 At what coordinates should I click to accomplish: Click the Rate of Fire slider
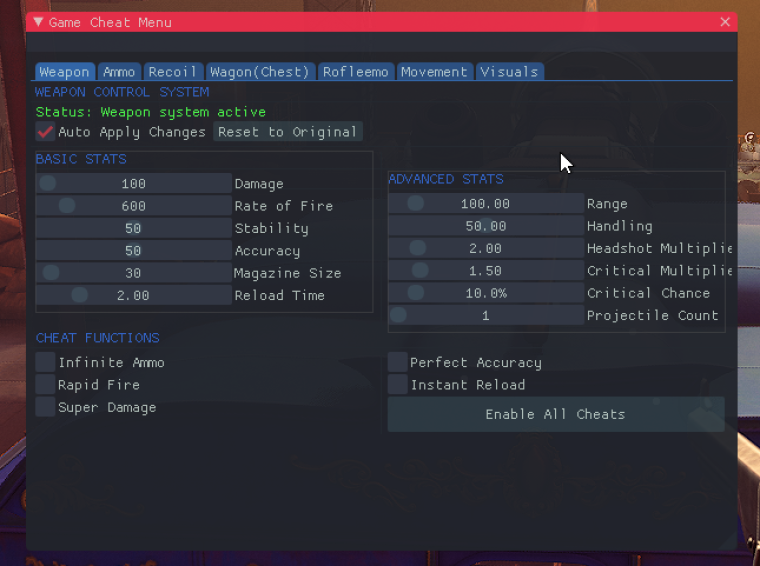click(134, 206)
